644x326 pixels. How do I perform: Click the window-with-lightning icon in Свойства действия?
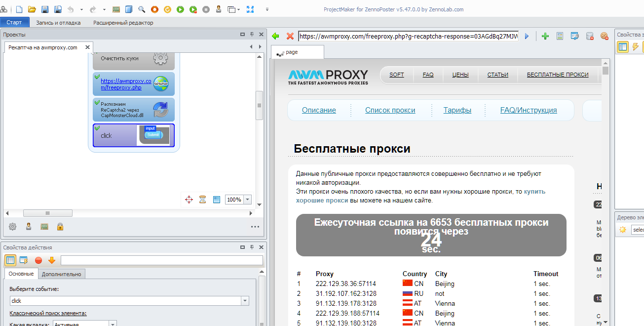coord(24,260)
